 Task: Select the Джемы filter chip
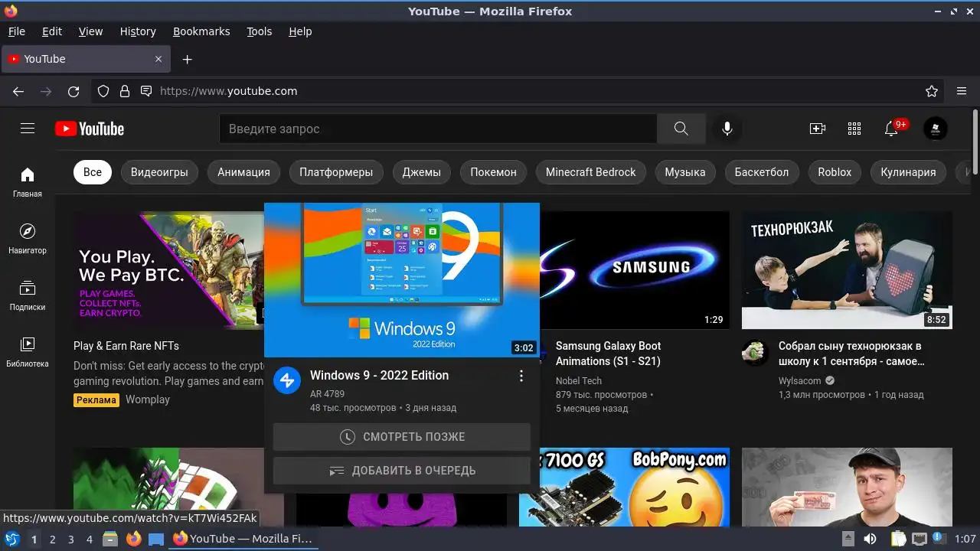(x=422, y=172)
